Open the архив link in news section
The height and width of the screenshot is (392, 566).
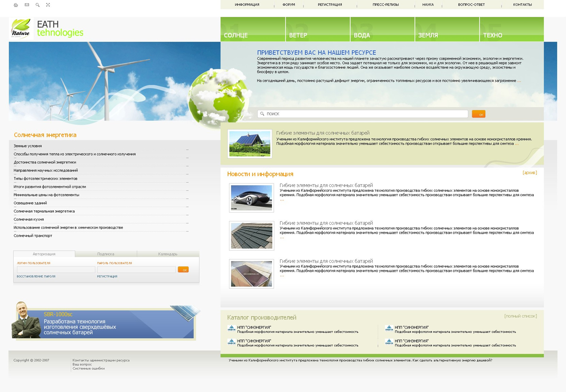click(529, 173)
